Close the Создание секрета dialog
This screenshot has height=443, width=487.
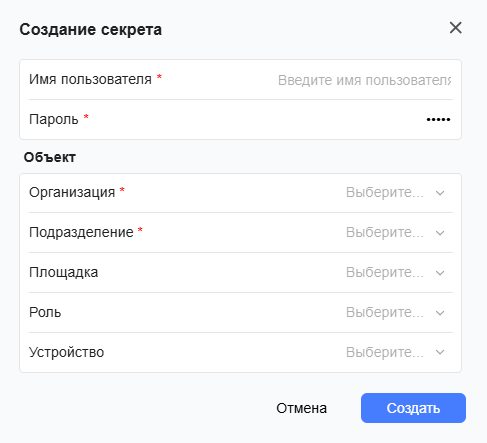(x=455, y=28)
